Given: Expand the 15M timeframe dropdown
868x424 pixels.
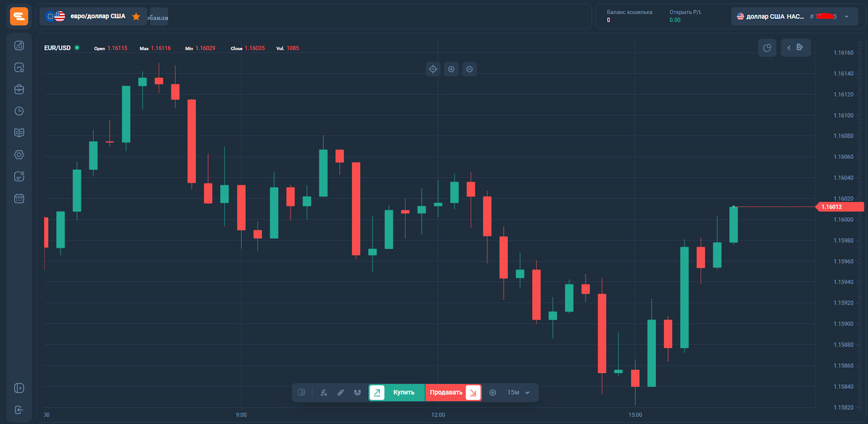Looking at the screenshot, I should (518, 393).
